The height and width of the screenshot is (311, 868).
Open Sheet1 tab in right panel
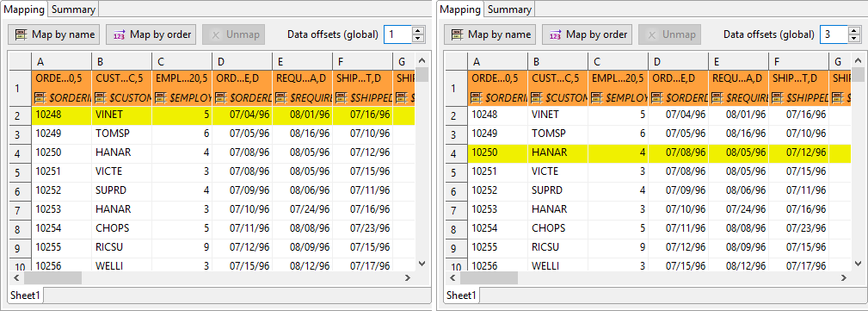coord(462,295)
